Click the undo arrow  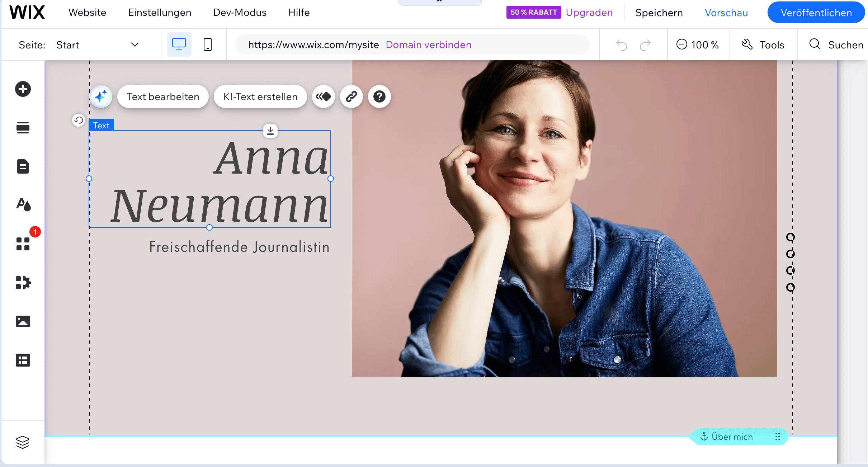pyautogui.click(x=622, y=45)
